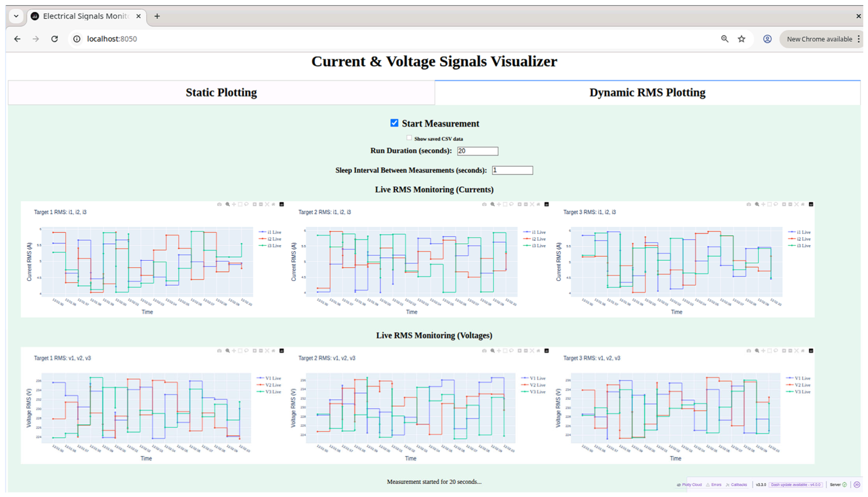Select zoom tool in Target 1 currents plot toolbar
The width and height of the screenshot is (868, 497).
[x=228, y=204]
